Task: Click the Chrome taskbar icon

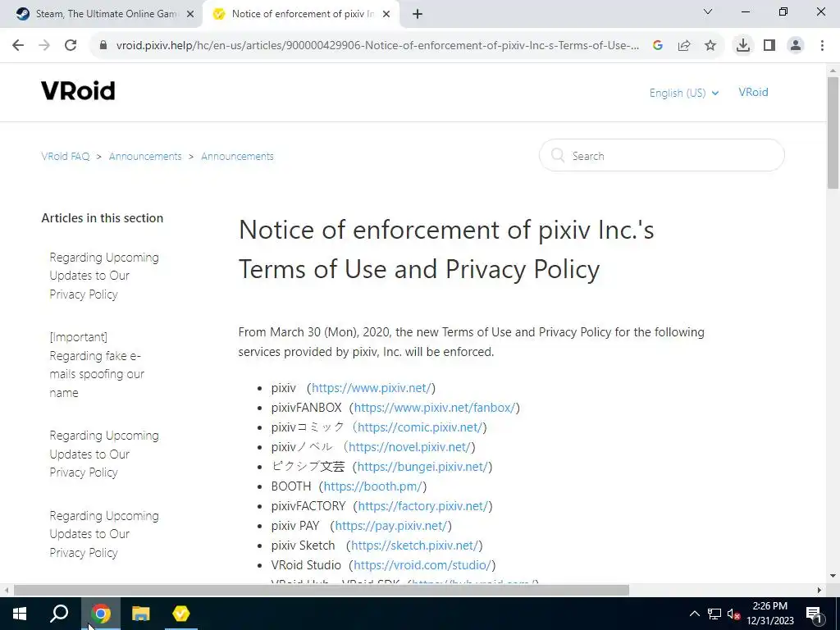Action: (x=100, y=614)
